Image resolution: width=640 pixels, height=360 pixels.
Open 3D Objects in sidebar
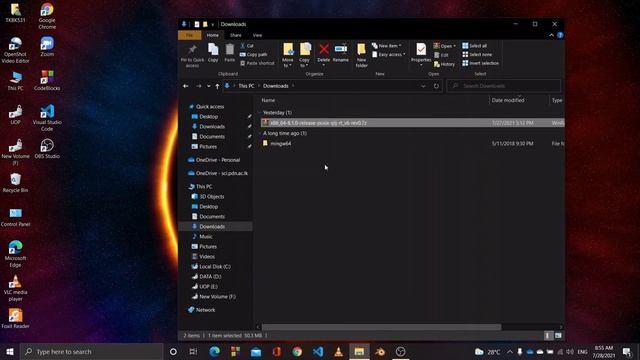tap(211, 197)
